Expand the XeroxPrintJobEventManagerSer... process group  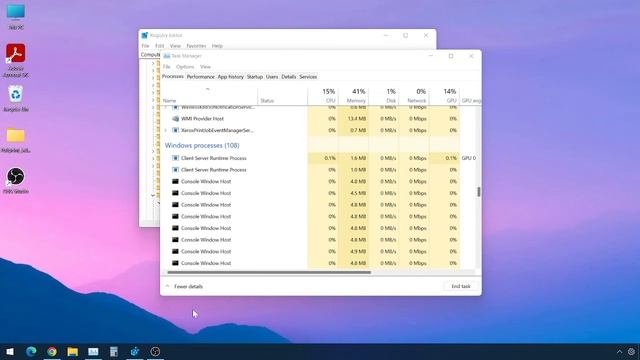point(166,130)
